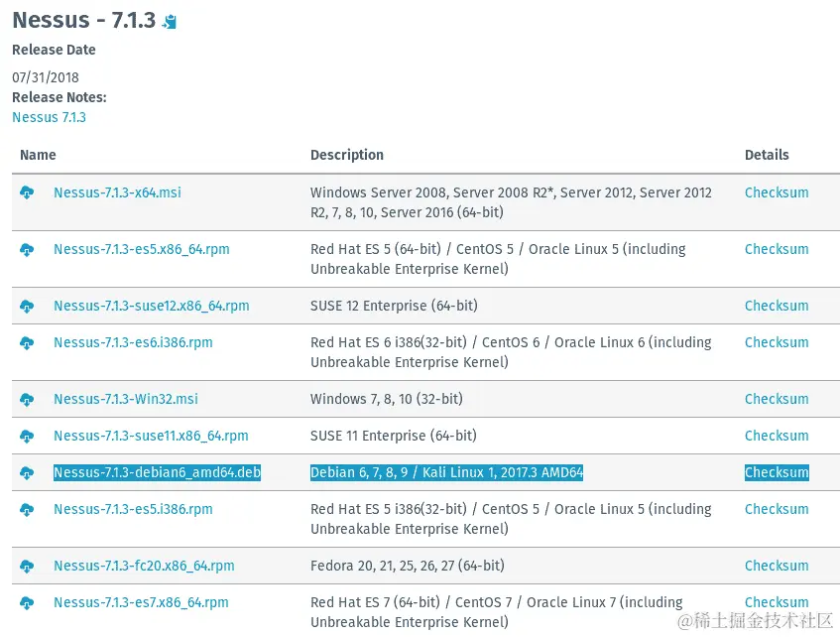The height and width of the screenshot is (637, 840).
Task: Click the SUSE 12 Enterprise (64-bit) description
Action: tap(394, 306)
